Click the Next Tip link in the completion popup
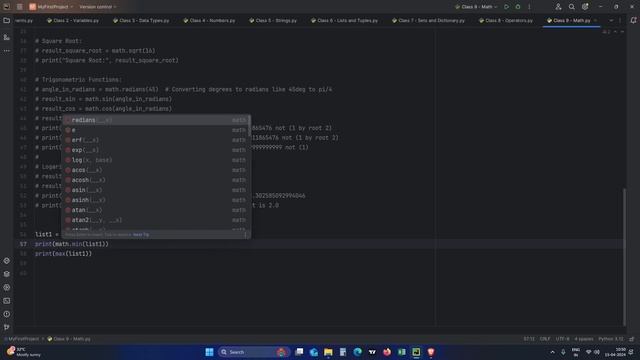This screenshot has height=360, width=640. click(x=141, y=235)
